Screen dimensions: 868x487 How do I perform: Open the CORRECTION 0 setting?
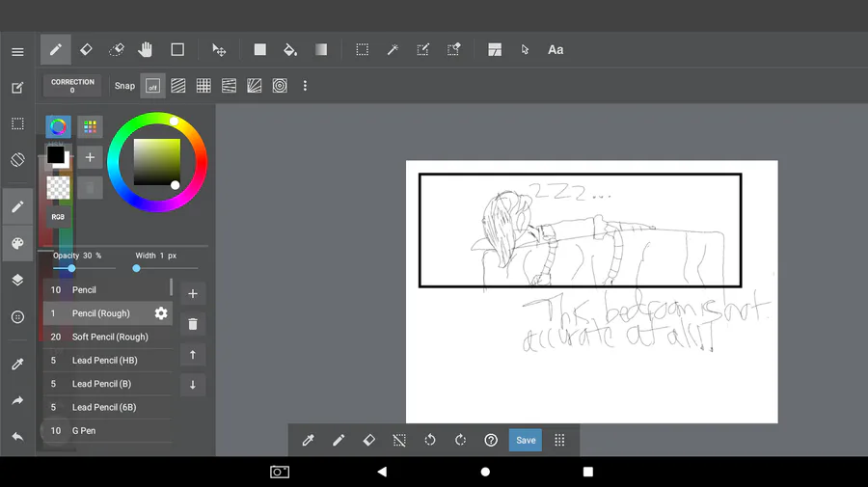[72, 86]
